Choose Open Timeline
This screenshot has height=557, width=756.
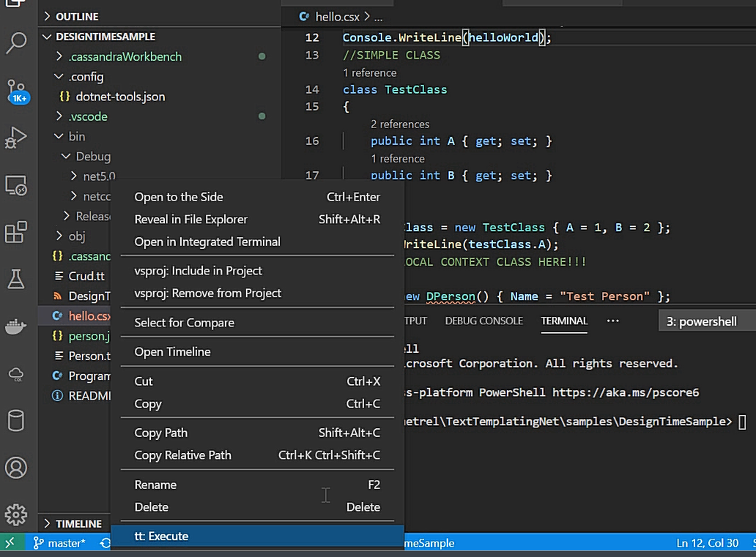pyautogui.click(x=257, y=352)
